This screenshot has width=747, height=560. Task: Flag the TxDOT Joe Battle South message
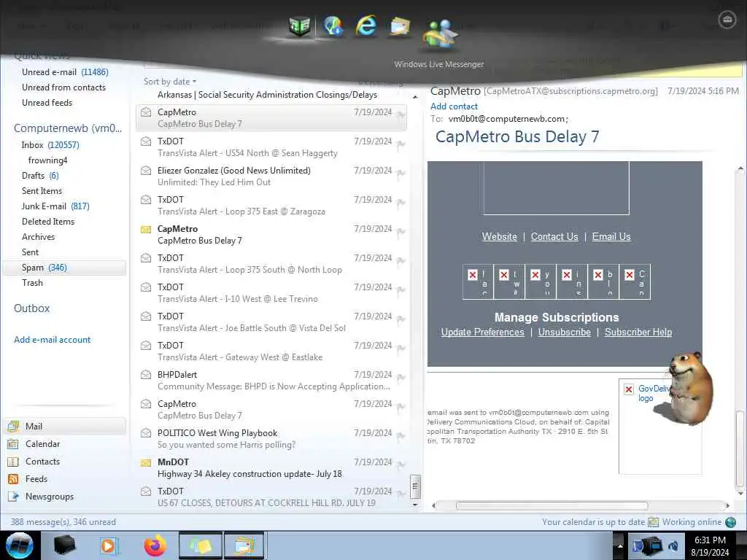pos(400,319)
